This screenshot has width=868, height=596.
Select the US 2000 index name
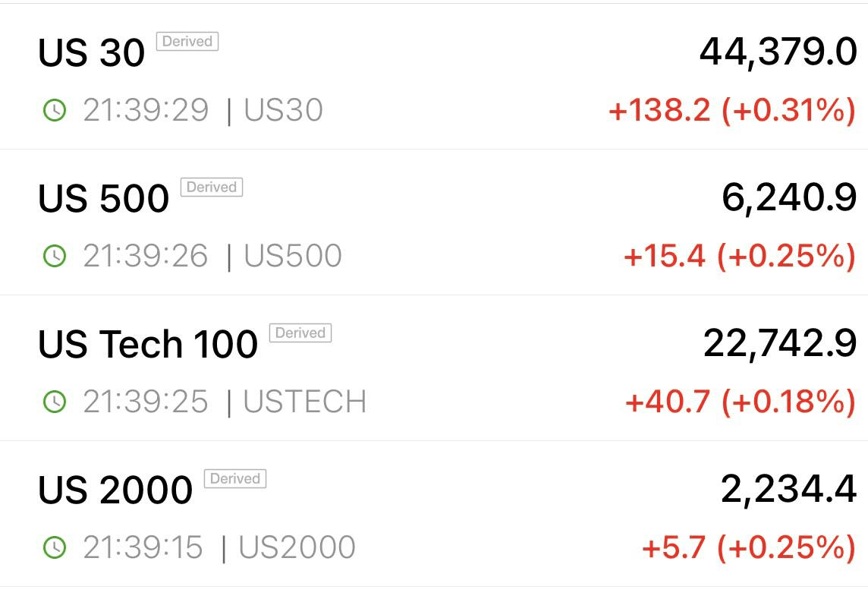coord(115,490)
